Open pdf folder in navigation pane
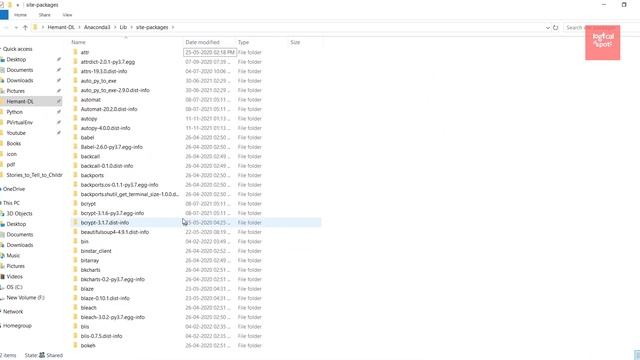This screenshot has height=360, width=640. click(11, 165)
